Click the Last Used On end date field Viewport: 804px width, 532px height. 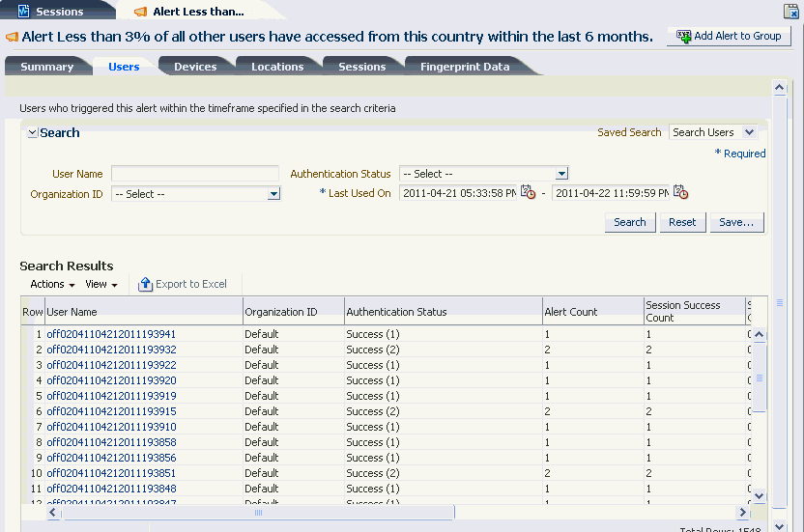611,193
